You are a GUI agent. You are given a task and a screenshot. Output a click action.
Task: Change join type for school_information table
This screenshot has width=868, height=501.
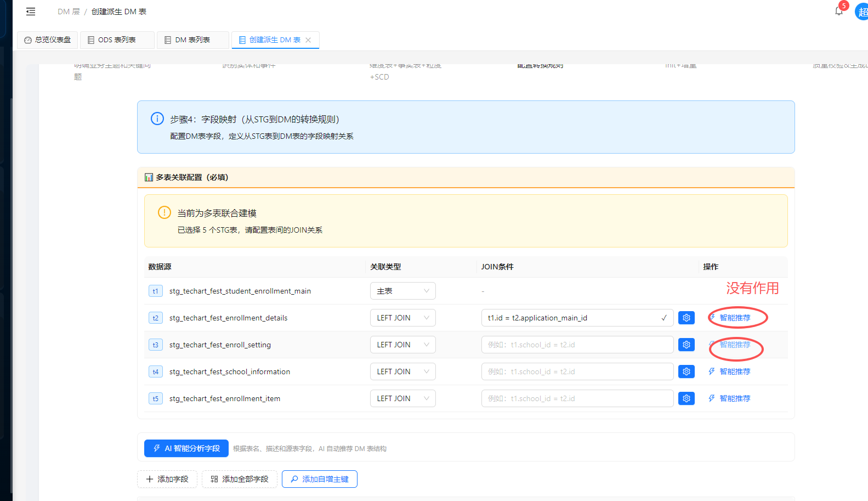coord(402,371)
